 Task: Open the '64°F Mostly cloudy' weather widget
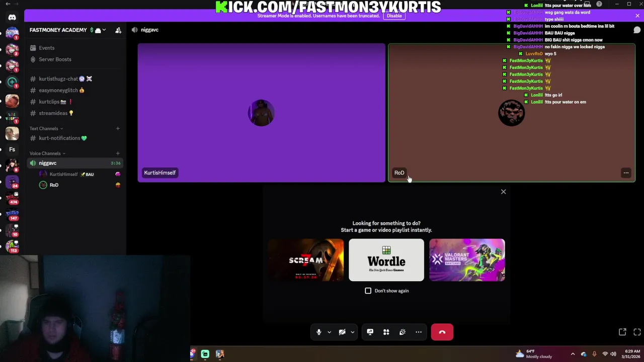click(x=534, y=354)
